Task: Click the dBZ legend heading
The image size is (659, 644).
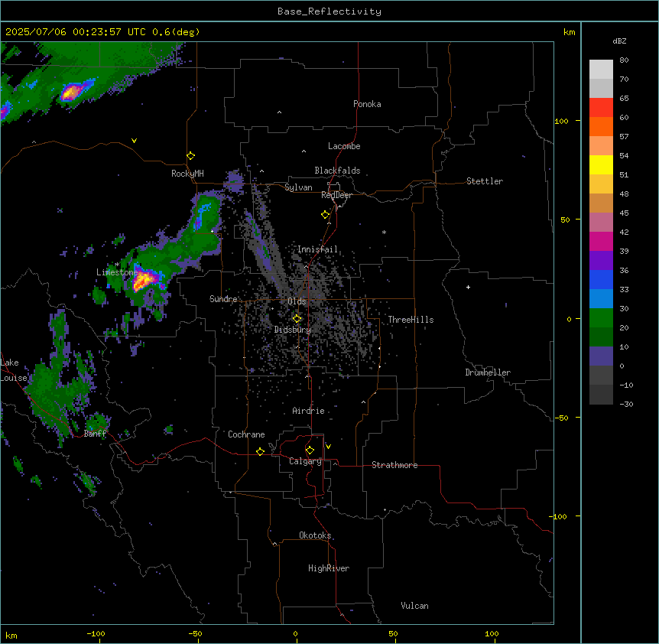Action: 619,41
